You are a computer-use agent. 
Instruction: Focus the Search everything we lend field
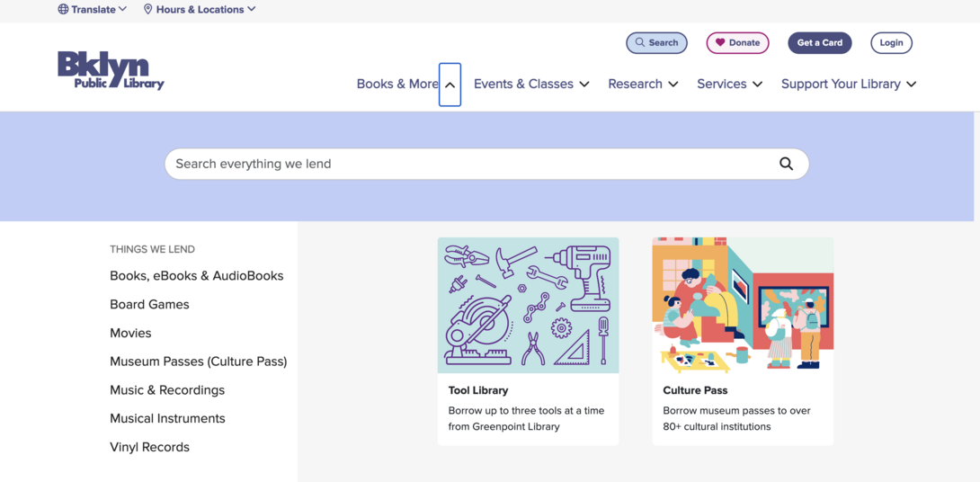tap(487, 164)
